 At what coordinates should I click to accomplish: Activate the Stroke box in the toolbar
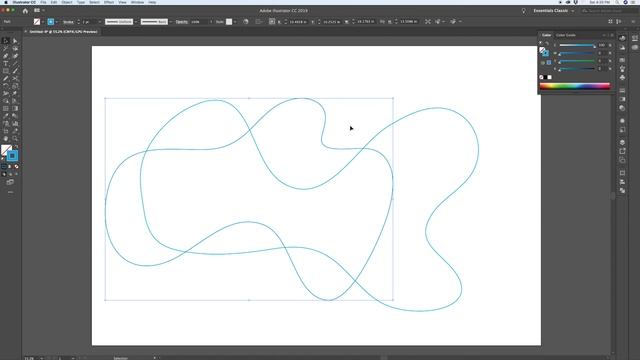[x=13, y=156]
